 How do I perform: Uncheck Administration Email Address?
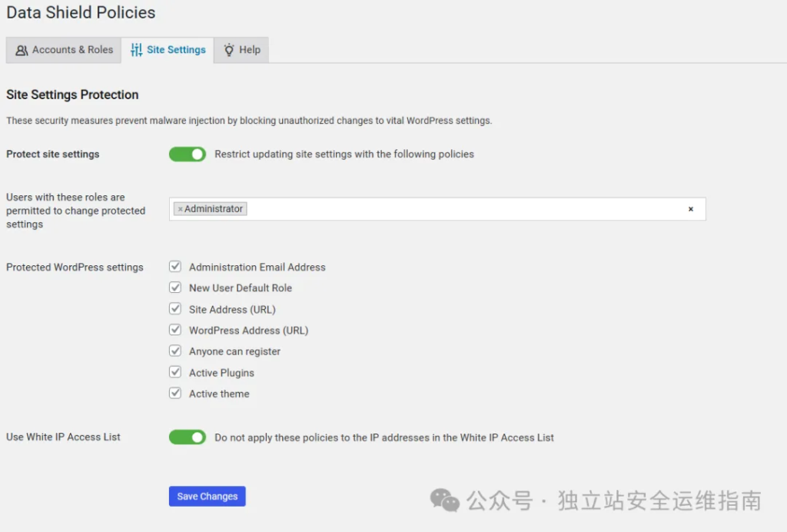pyautogui.click(x=175, y=267)
